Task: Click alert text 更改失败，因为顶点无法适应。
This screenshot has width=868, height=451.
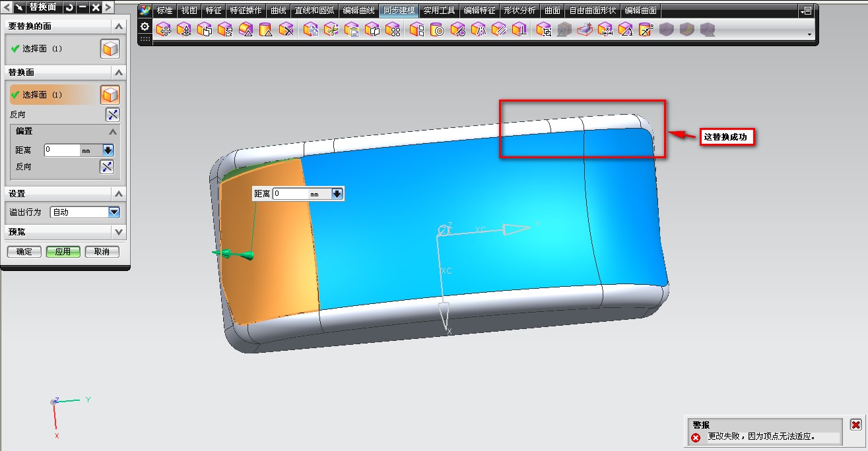Action: tap(762, 436)
